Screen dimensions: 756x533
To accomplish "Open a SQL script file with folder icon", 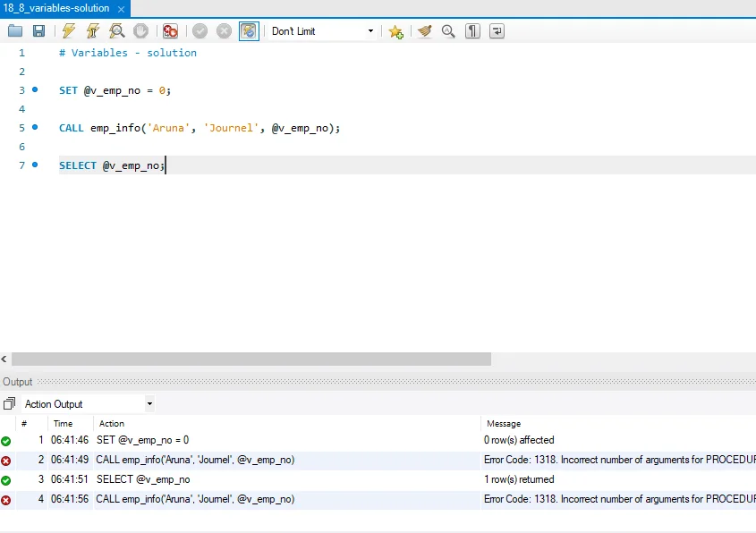I will (15, 31).
